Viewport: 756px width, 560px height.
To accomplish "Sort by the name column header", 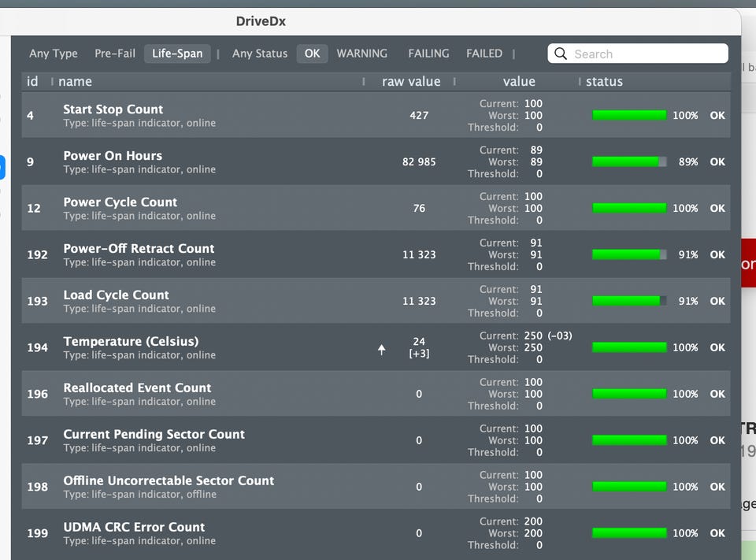I will click(75, 81).
